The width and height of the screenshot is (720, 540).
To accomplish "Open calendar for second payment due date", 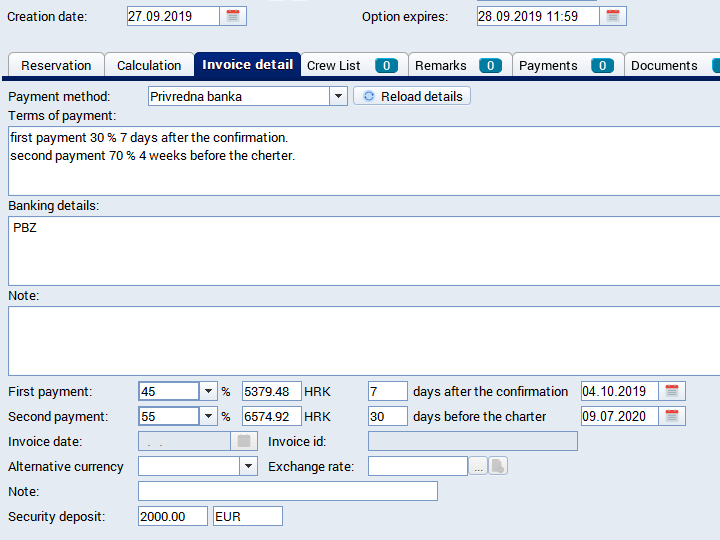I will click(x=673, y=416).
